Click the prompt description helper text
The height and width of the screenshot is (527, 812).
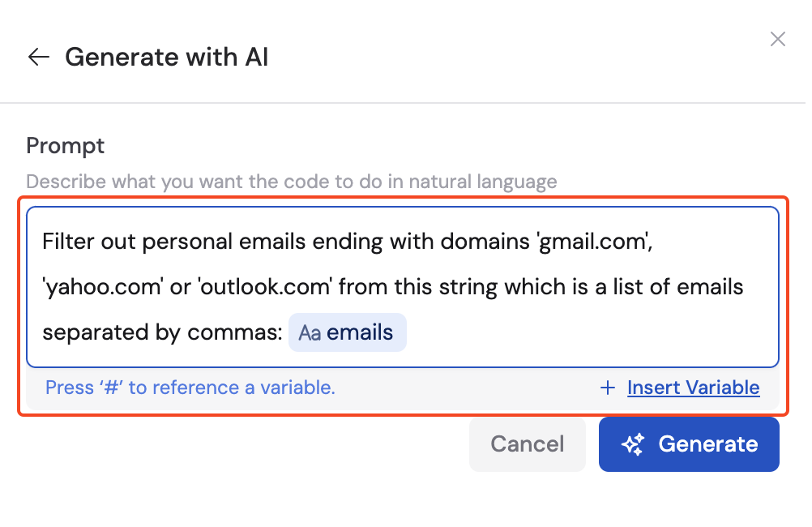292,181
